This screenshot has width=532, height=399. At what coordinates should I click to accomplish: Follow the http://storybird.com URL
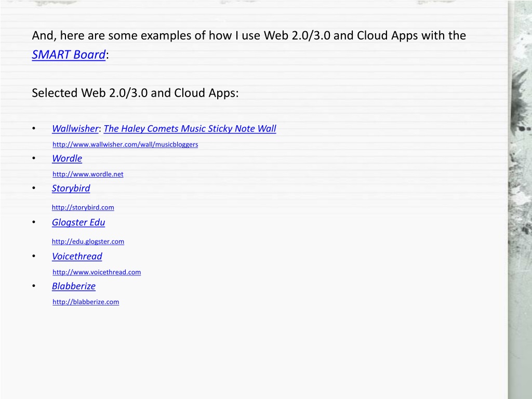(83, 207)
